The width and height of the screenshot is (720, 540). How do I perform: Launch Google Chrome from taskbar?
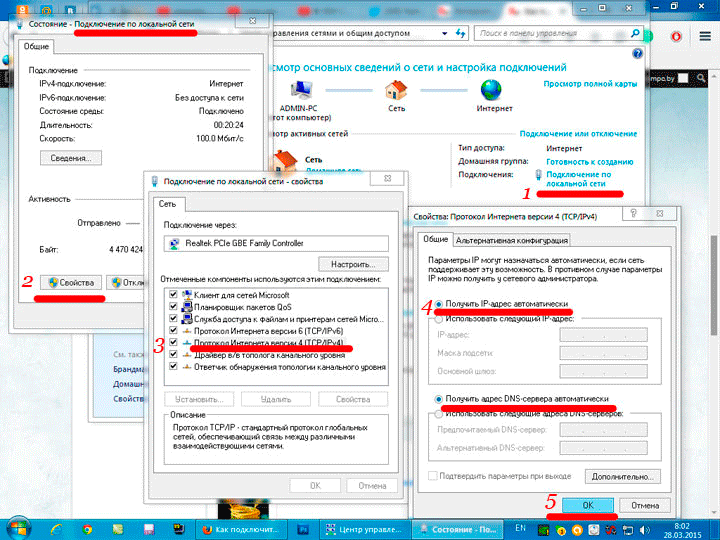(87, 529)
